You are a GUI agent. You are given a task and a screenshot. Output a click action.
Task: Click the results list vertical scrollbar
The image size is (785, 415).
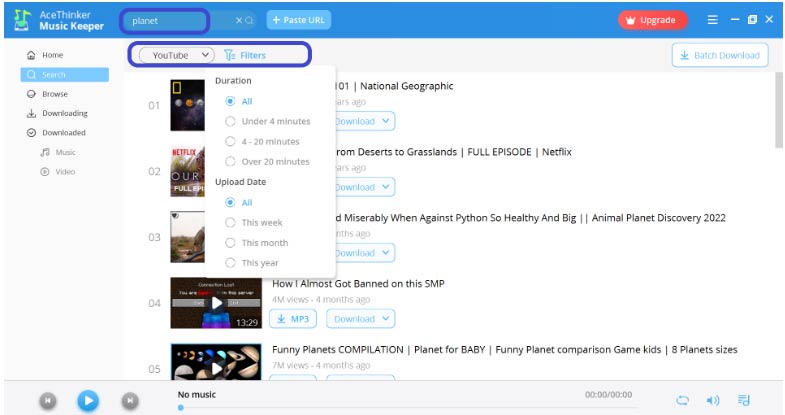click(x=778, y=110)
